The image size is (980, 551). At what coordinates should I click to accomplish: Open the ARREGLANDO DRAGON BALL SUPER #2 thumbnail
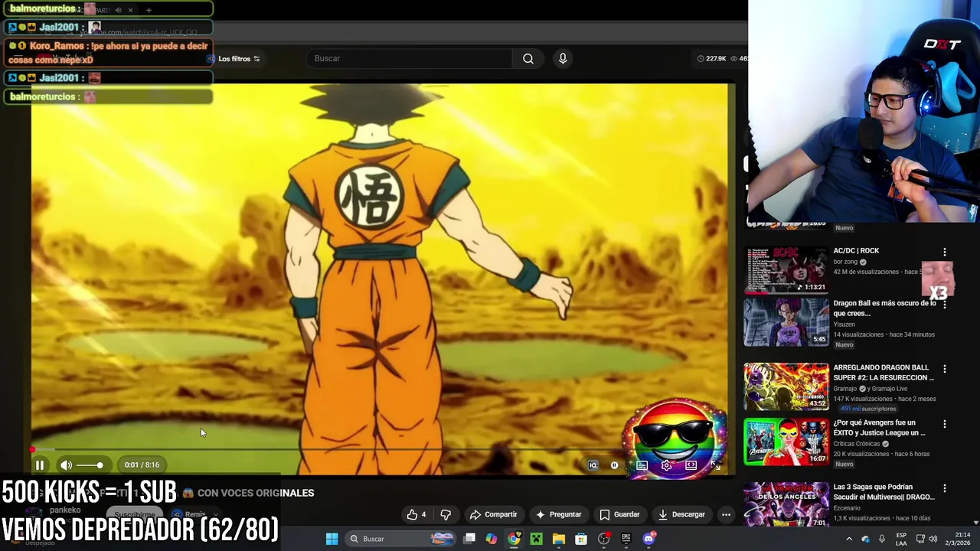tap(786, 387)
